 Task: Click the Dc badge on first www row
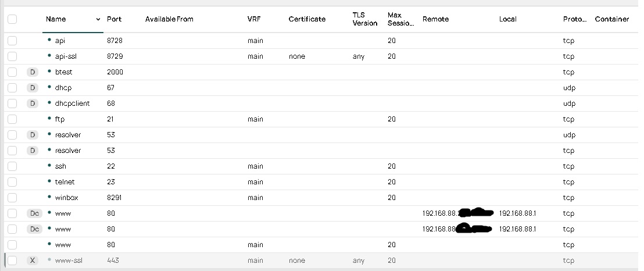point(34,213)
